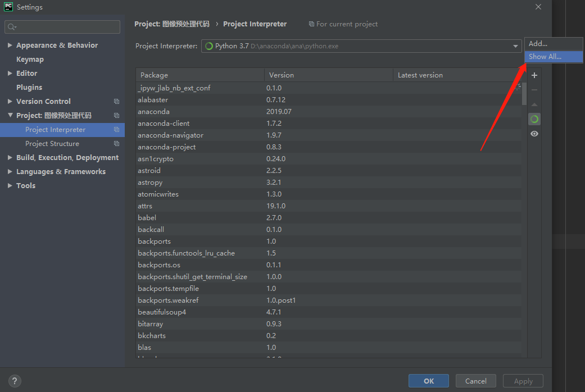
Task: Open Keymap settings page
Action: (x=30, y=60)
